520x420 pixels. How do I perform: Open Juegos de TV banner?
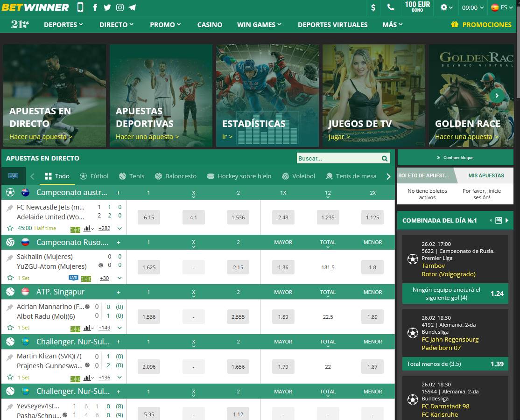[x=374, y=96]
